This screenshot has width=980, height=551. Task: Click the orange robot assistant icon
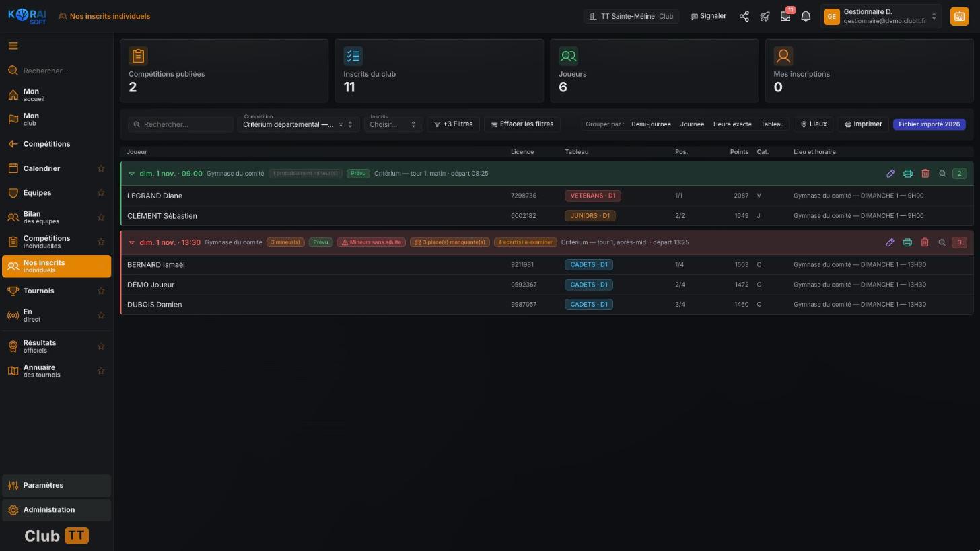tap(959, 16)
